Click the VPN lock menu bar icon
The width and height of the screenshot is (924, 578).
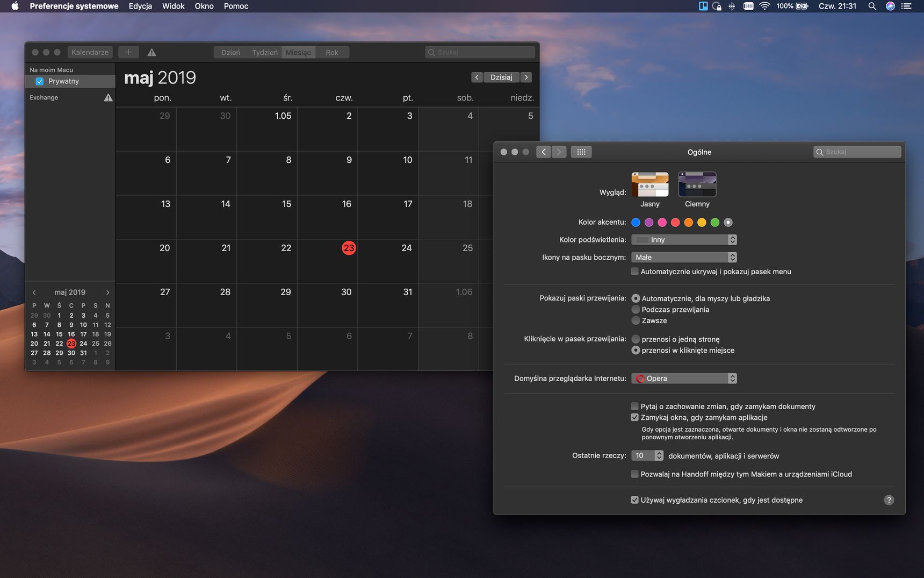(717, 6)
